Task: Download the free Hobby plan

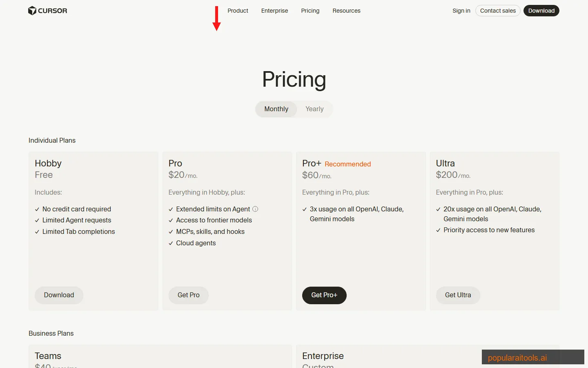Action: (x=59, y=295)
